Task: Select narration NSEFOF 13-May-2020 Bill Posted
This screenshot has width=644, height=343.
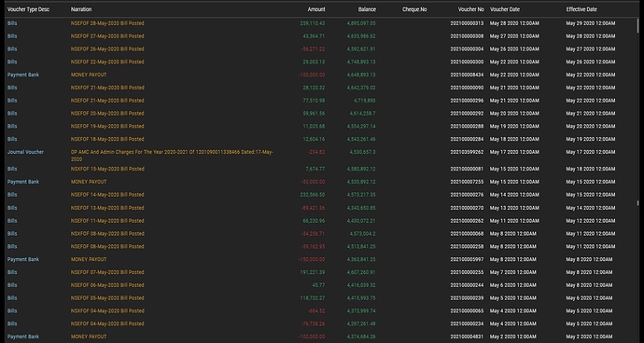Action: tap(107, 208)
